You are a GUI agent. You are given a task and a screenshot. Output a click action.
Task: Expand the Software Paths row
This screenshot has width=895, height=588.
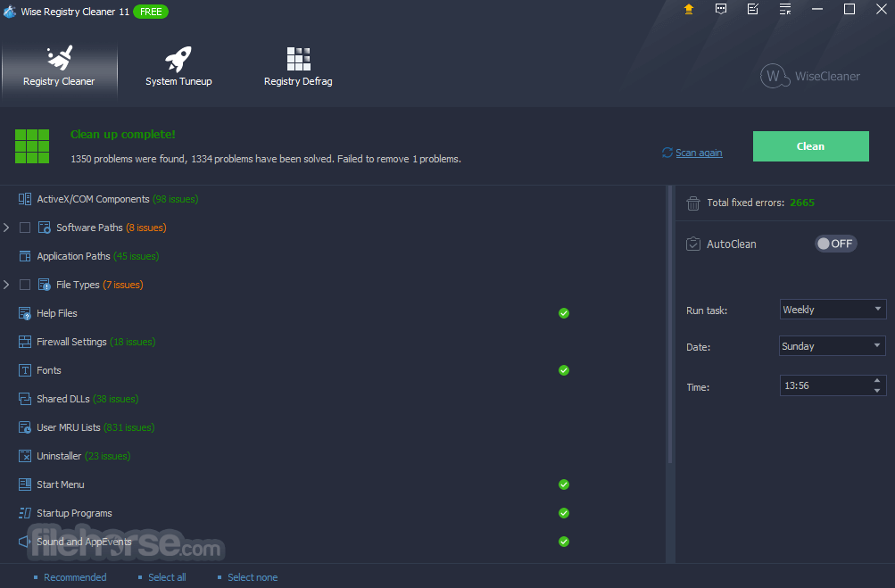(x=6, y=228)
